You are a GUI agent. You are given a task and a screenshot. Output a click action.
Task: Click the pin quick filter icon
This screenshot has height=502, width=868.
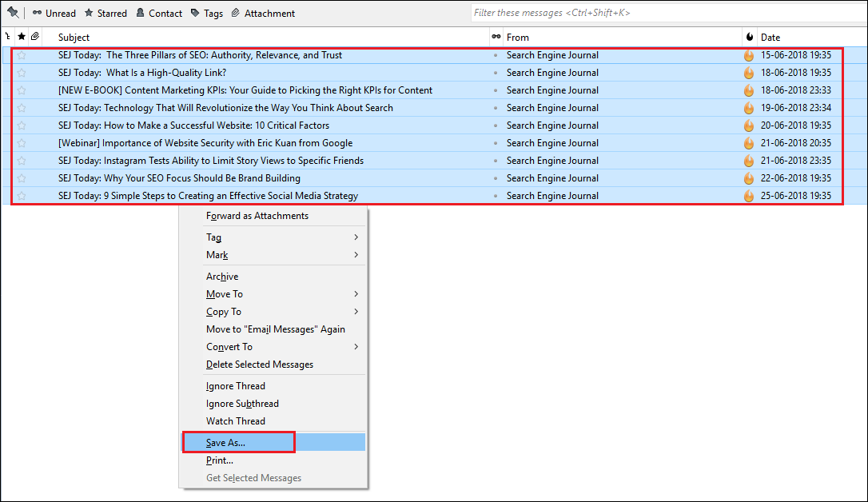(x=12, y=12)
